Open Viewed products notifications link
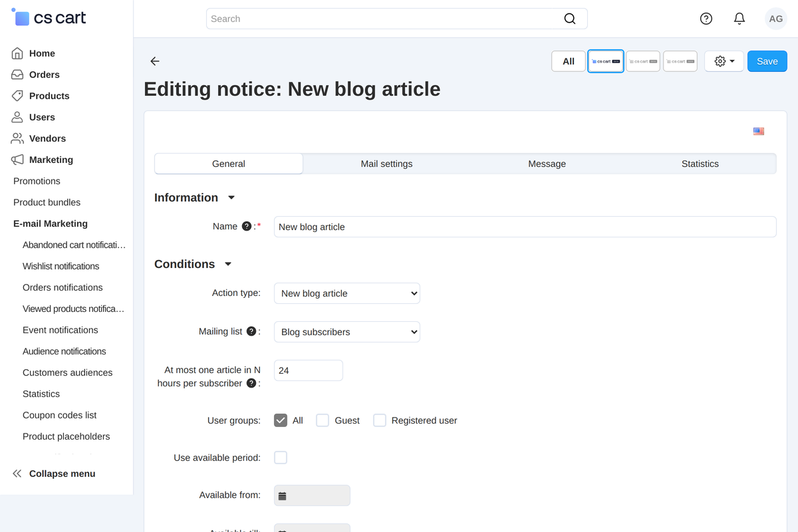Image resolution: width=798 pixels, height=532 pixels. (x=73, y=309)
